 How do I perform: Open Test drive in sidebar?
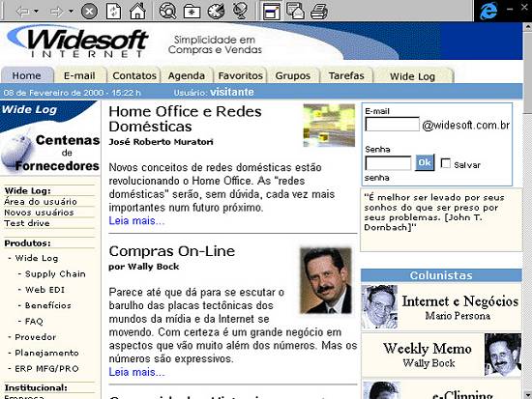(x=27, y=223)
